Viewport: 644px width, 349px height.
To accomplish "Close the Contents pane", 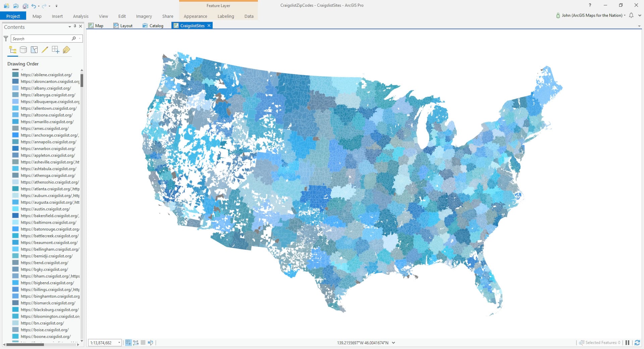I will point(80,27).
